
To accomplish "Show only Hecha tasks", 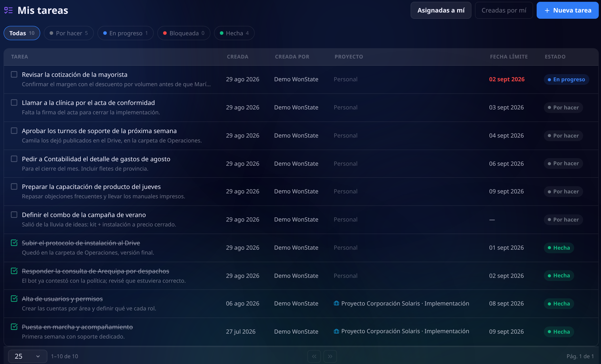I will [234, 33].
